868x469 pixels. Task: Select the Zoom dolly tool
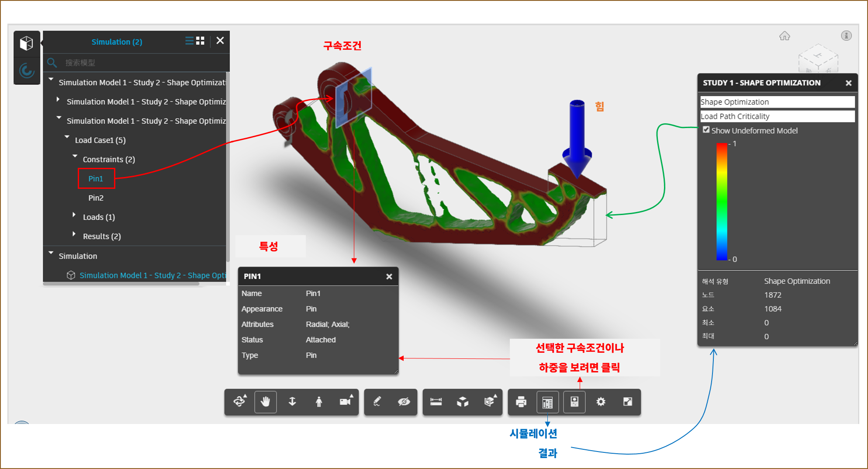pyautogui.click(x=292, y=401)
